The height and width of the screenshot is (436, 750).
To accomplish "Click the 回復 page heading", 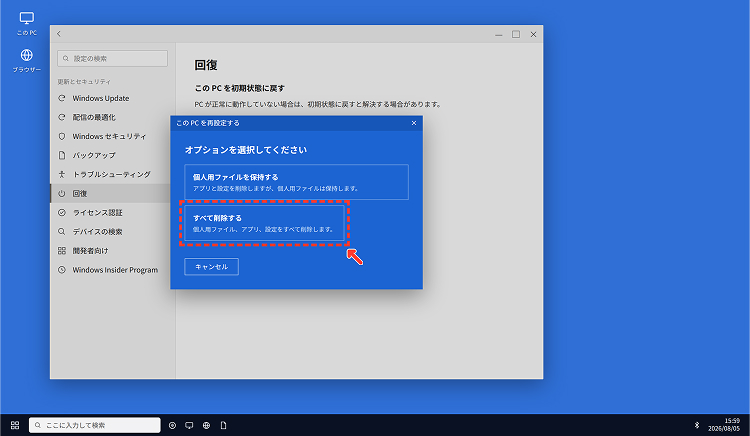I will click(x=206, y=65).
